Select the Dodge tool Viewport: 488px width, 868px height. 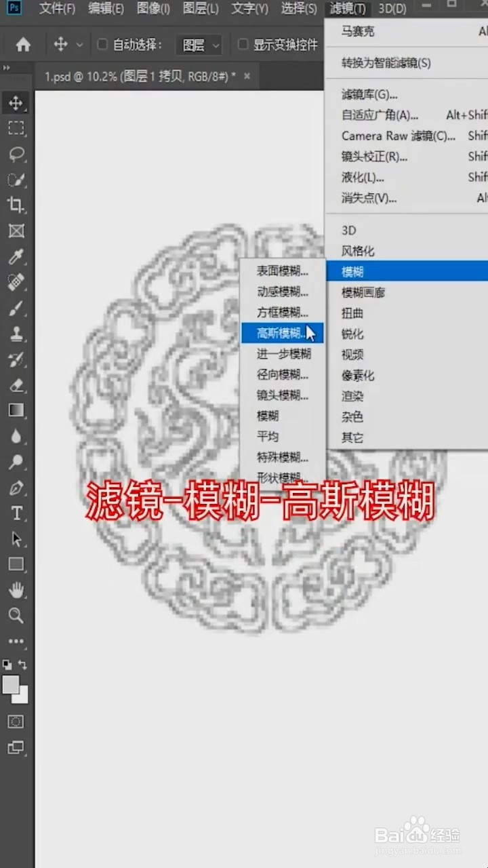16,462
